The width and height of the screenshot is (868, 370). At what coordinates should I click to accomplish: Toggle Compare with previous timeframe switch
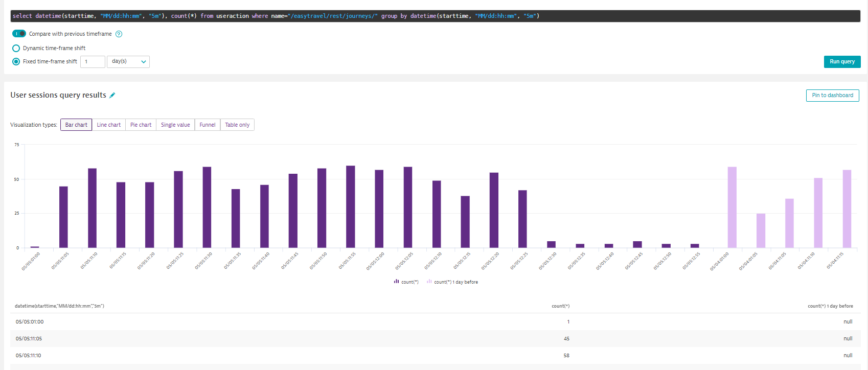19,34
